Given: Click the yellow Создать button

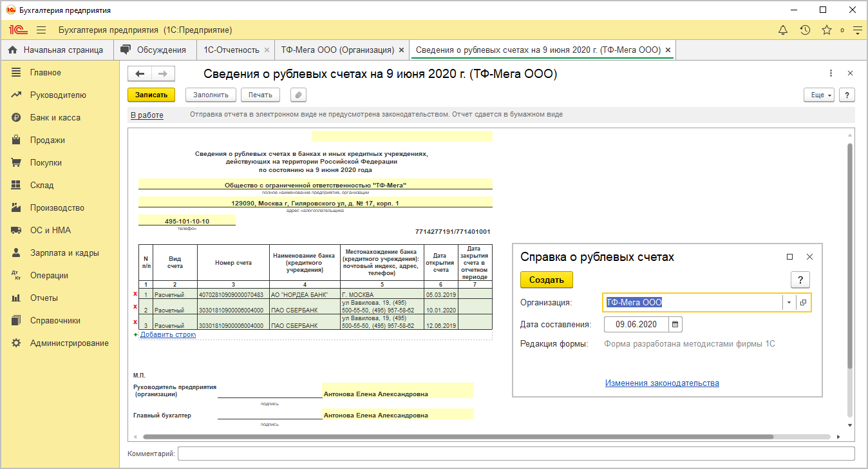Looking at the screenshot, I should coord(547,280).
